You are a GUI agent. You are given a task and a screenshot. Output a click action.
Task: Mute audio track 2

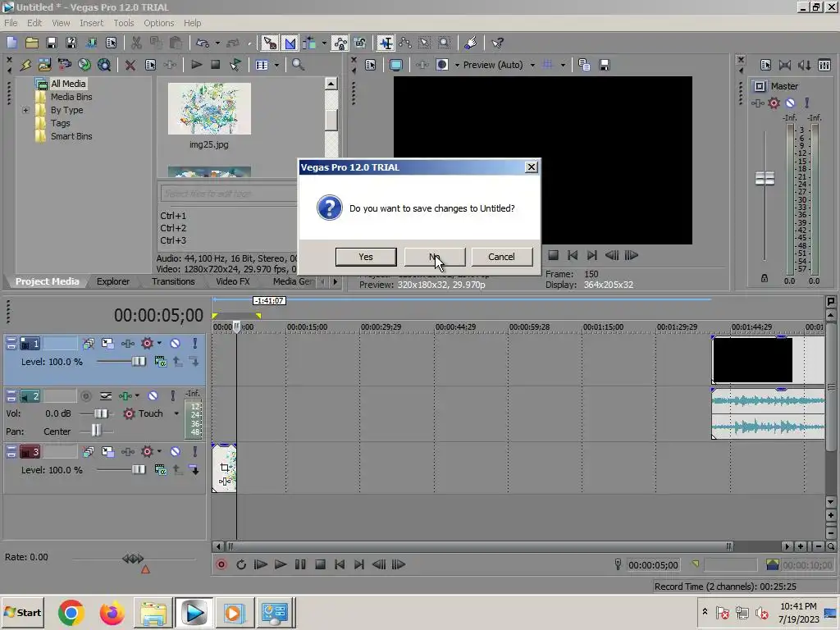(x=153, y=396)
